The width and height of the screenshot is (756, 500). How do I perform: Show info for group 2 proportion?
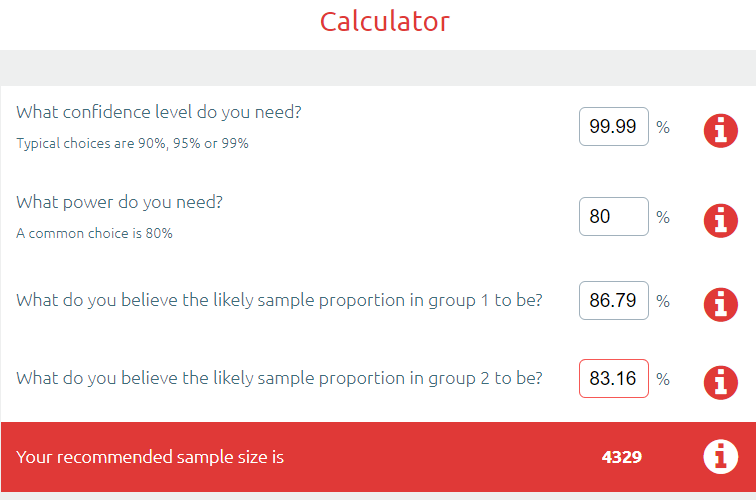(x=720, y=381)
